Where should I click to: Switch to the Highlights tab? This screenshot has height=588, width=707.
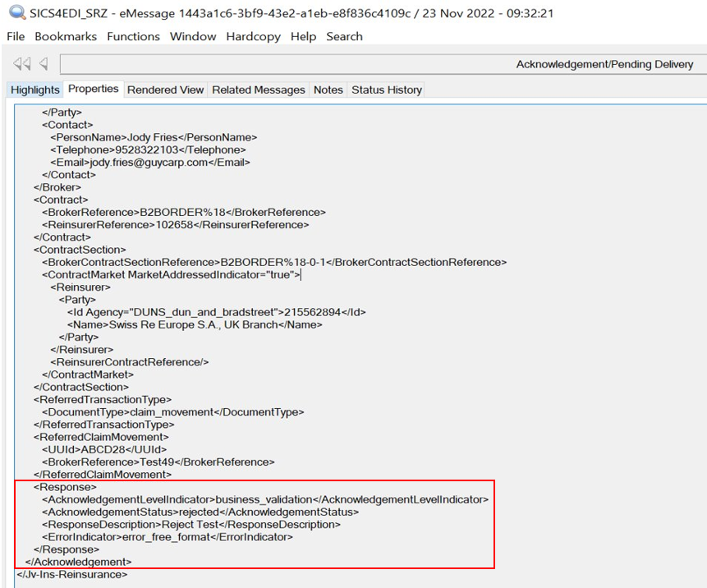[x=34, y=90]
